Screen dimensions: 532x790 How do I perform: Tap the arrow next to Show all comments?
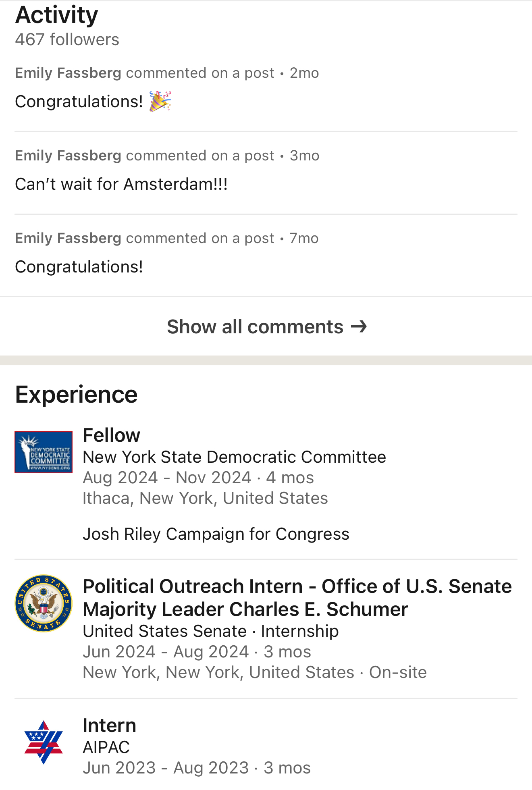(x=359, y=326)
